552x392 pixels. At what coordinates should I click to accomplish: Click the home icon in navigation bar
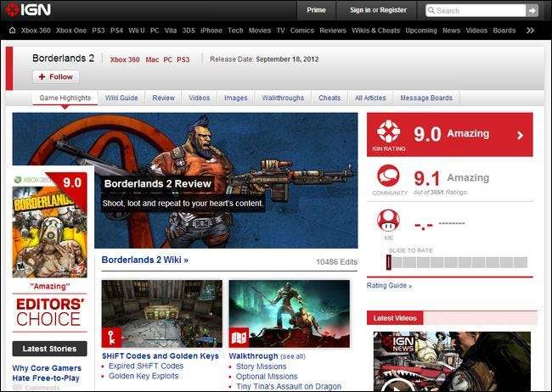(x=13, y=30)
